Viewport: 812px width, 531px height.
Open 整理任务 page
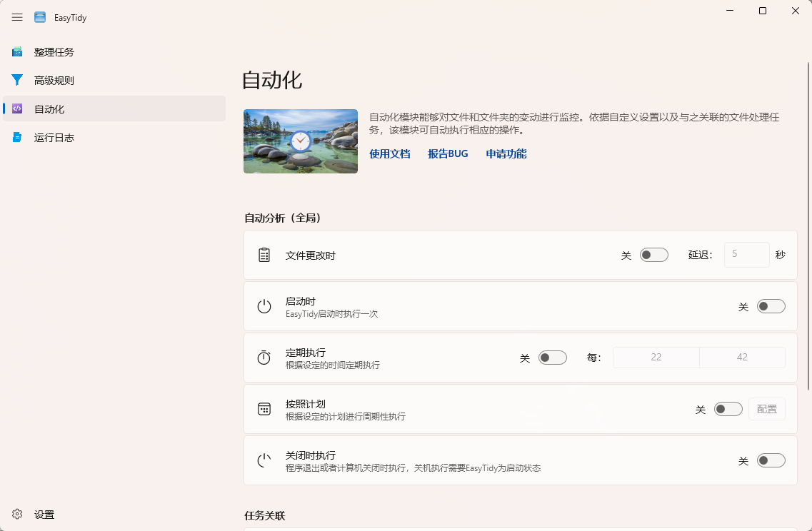click(x=114, y=52)
